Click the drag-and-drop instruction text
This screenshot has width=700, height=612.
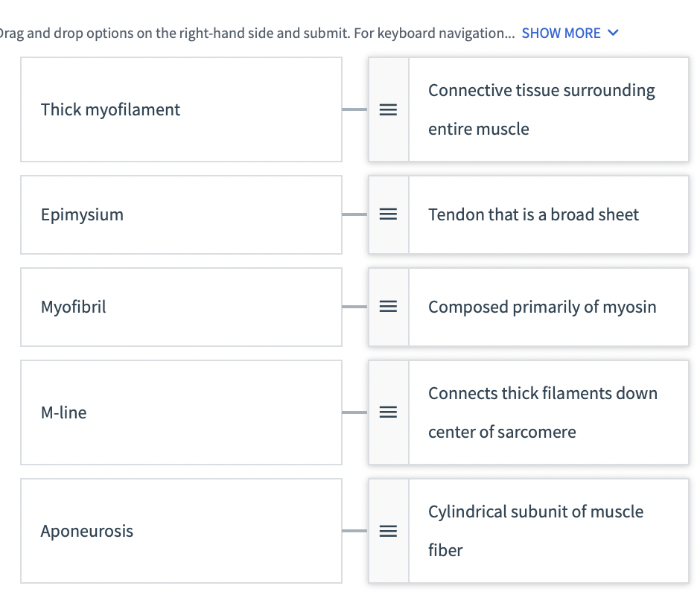click(x=253, y=34)
